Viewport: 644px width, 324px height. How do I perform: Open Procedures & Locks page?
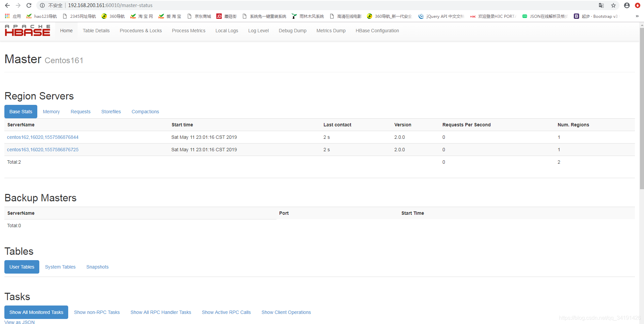141,31
